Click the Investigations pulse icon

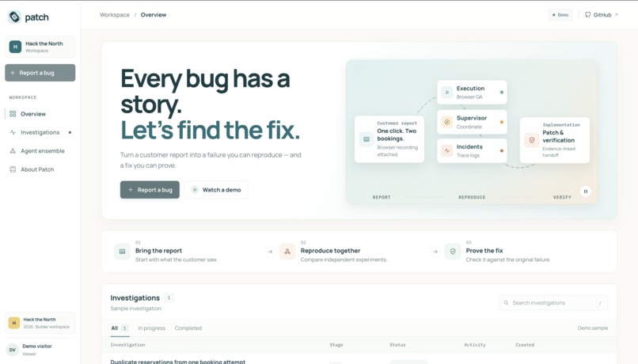pos(13,132)
